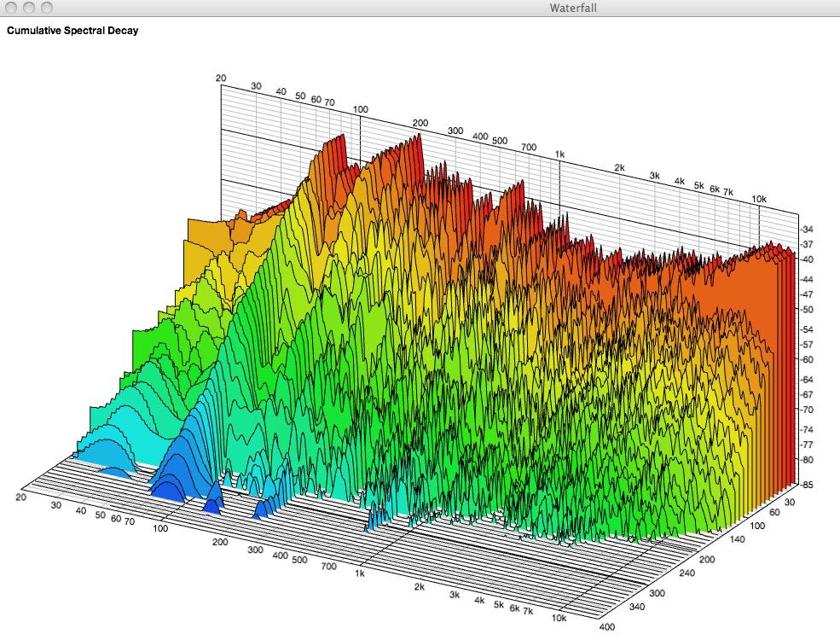The image size is (840, 640).
Task: Click the 1k label on bottom frequency axis
Action: 360,574
